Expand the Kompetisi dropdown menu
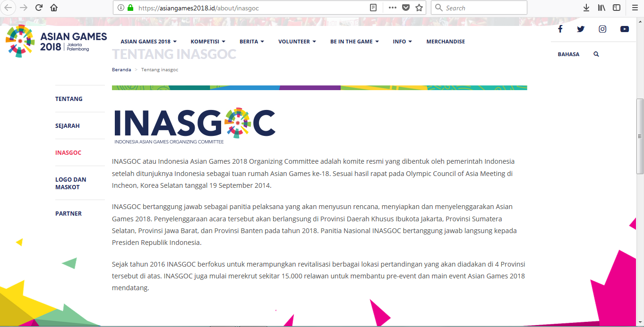Viewport: 644px width, 327px height. [208, 42]
